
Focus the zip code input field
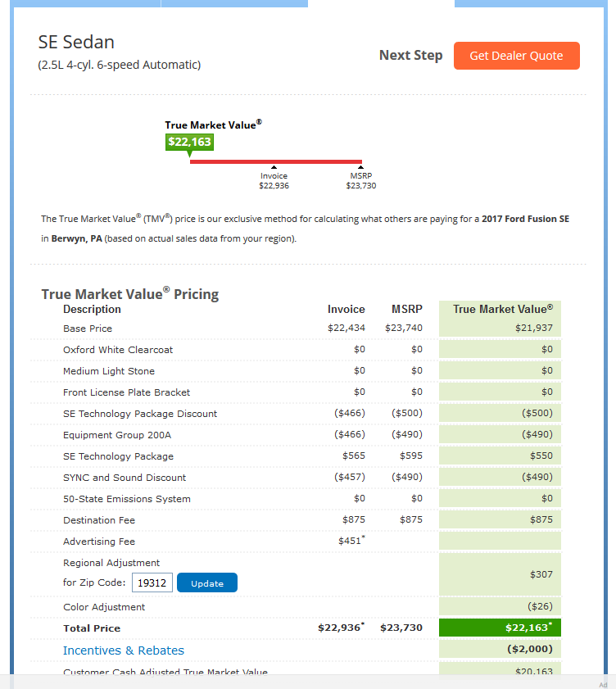pos(152,582)
